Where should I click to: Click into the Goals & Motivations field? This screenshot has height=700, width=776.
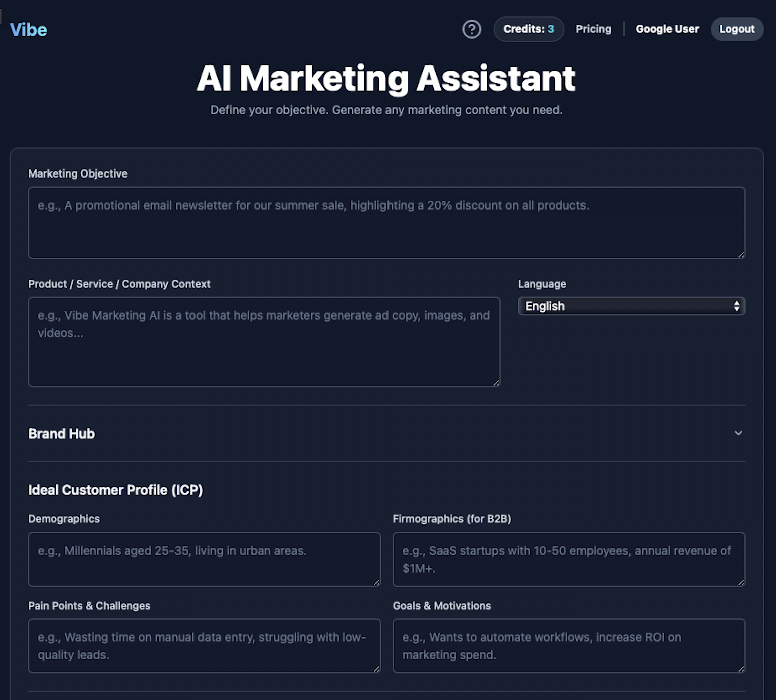point(569,646)
